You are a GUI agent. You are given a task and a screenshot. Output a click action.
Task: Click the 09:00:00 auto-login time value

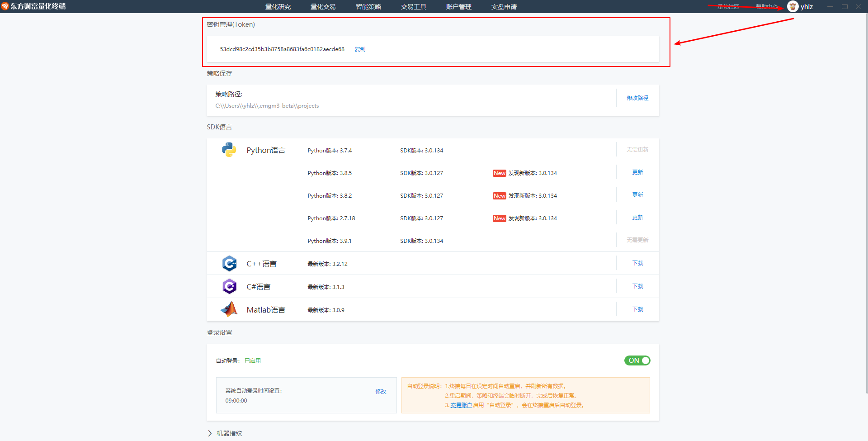click(x=236, y=401)
